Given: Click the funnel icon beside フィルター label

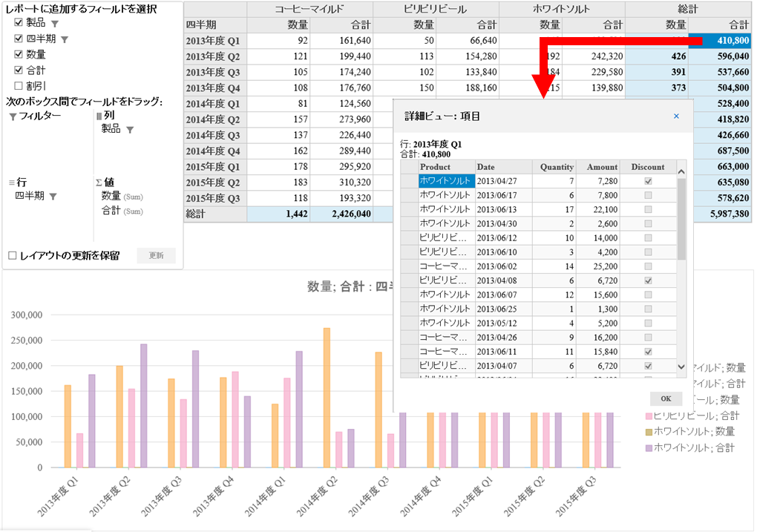Looking at the screenshot, I should [13, 116].
